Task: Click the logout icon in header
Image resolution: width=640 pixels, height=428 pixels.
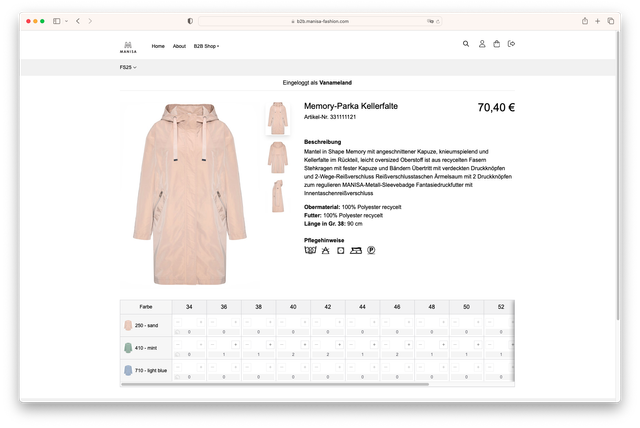Action: [511, 44]
